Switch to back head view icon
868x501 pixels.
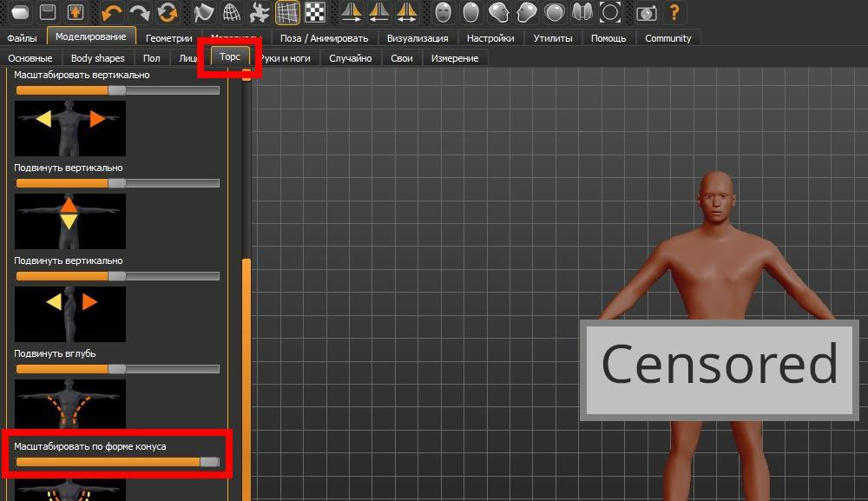pos(470,12)
